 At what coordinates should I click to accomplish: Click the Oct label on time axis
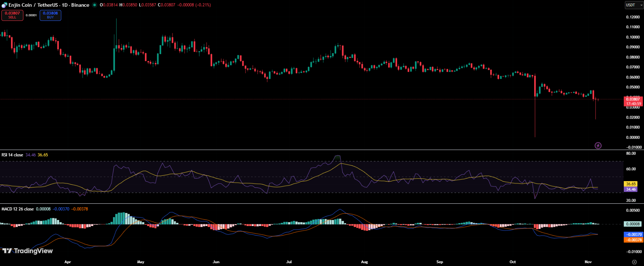[x=513, y=262]
